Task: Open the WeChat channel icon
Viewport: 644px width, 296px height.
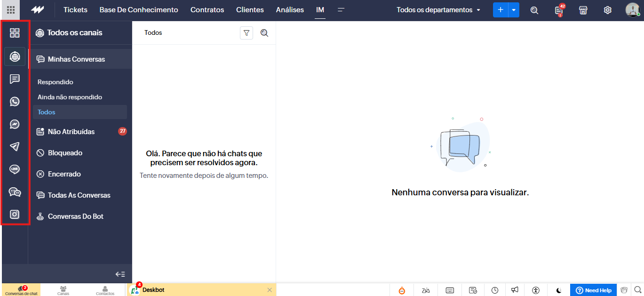Action: click(x=15, y=192)
